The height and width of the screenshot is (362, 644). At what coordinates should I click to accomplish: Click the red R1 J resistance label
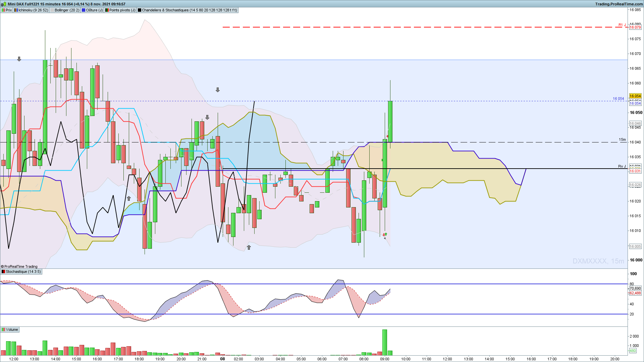click(x=622, y=25)
